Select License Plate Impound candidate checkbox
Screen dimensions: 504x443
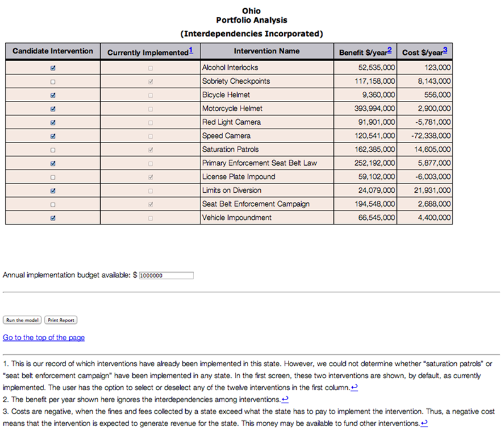53,177
